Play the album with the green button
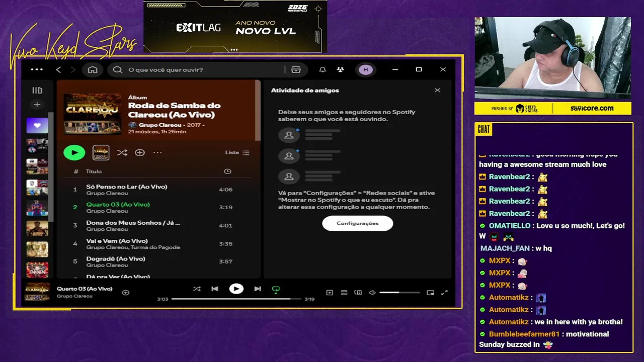This screenshot has width=644, height=362. point(74,152)
